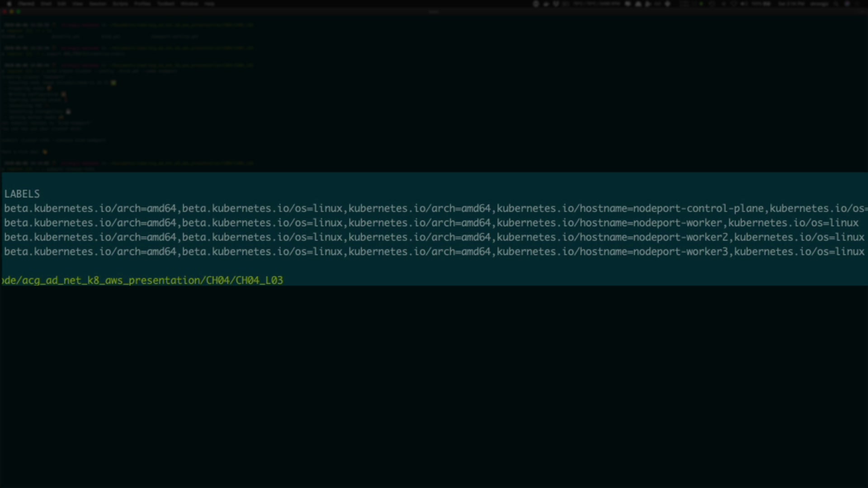
Task: Open the Session menu
Action: pyautogui.click(x=98, y=4)
